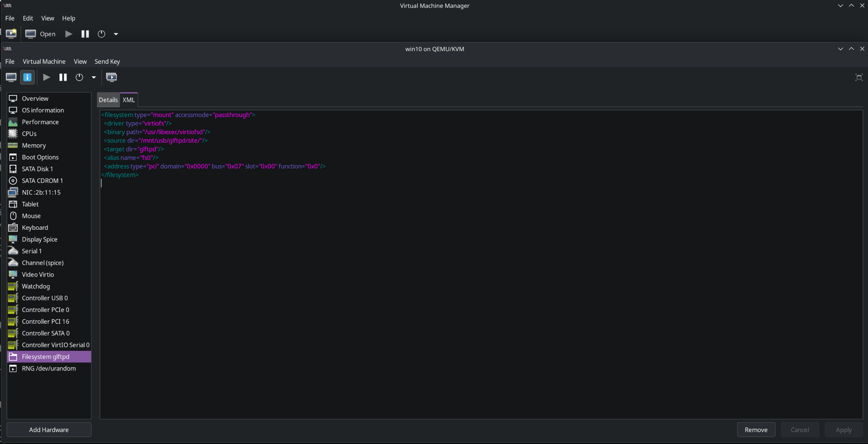Pause the win10 virtual machine

point(63,77)
